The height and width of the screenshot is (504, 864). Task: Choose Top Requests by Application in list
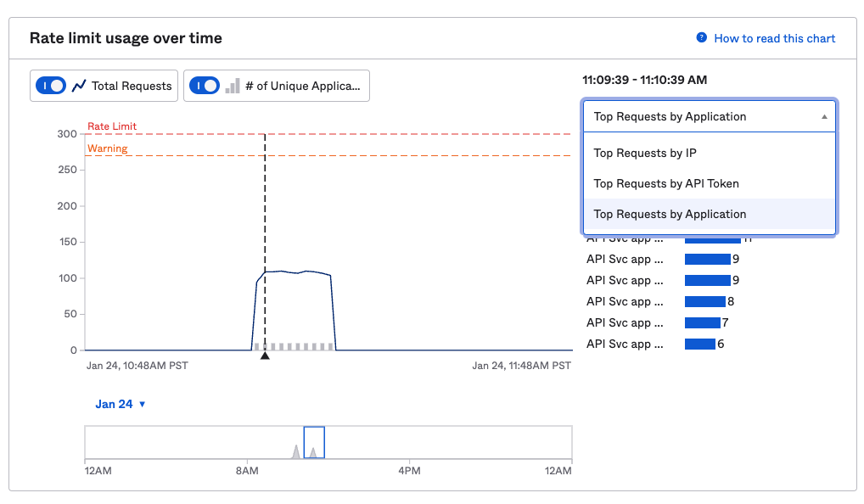click(x=670, y=215)
